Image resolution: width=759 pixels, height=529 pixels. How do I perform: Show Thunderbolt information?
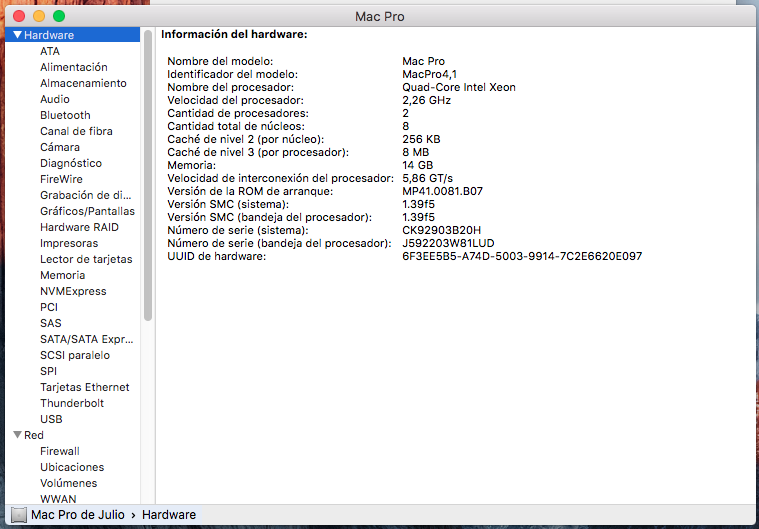(x=72, y=402)
